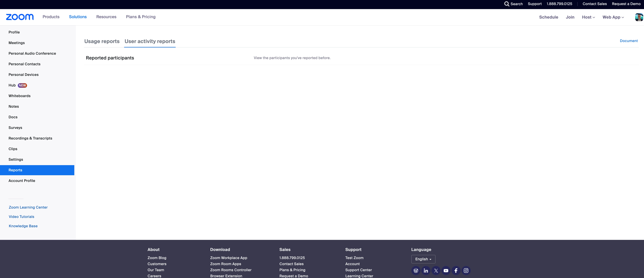This screenshot has height=278, width=644.
Task: Open the WordPress blog social icon
Action: pos(416,271)
